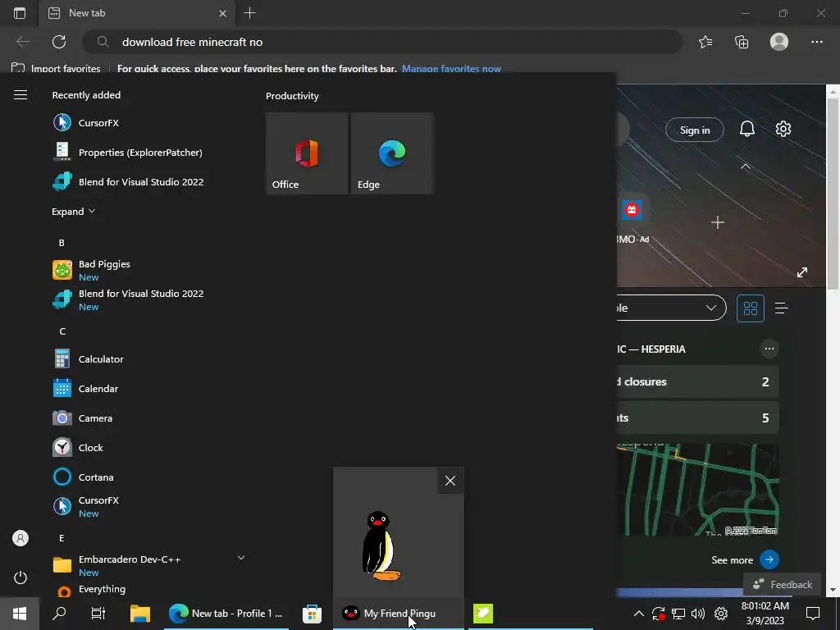Open Task View from the taskbar
Screen dimensions: 840x630
[x=98, y=614]
